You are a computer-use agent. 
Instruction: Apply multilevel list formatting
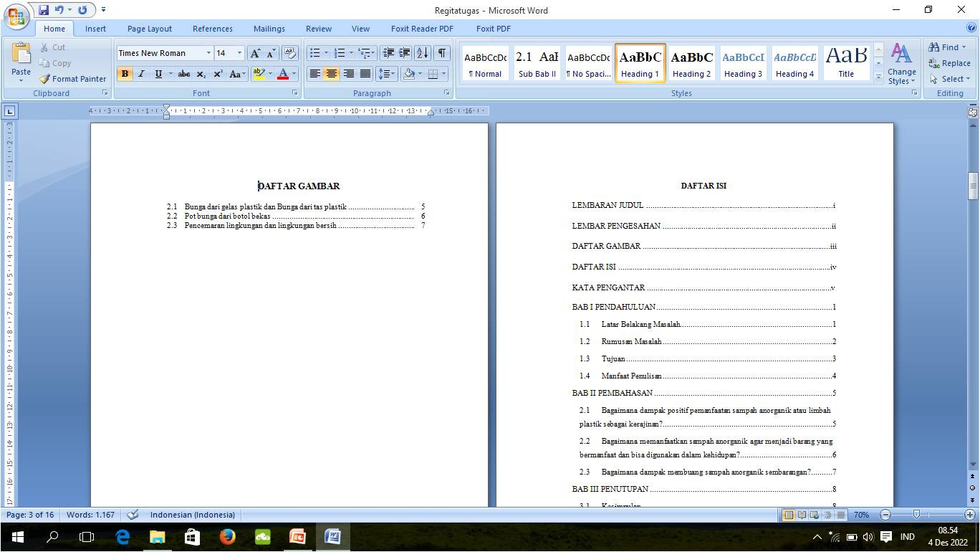coord(364,53)
